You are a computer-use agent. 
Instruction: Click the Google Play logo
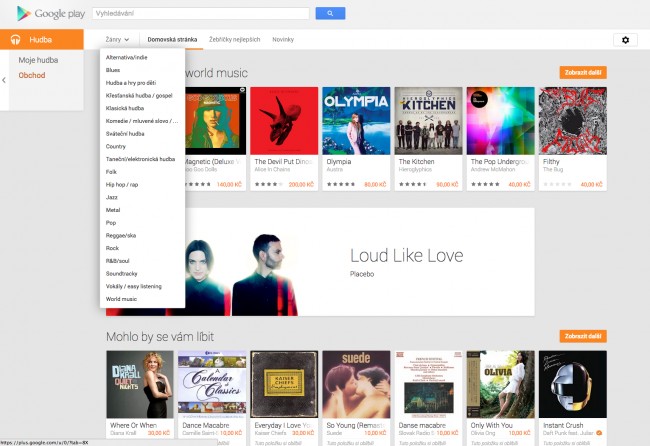pos(51,14)
